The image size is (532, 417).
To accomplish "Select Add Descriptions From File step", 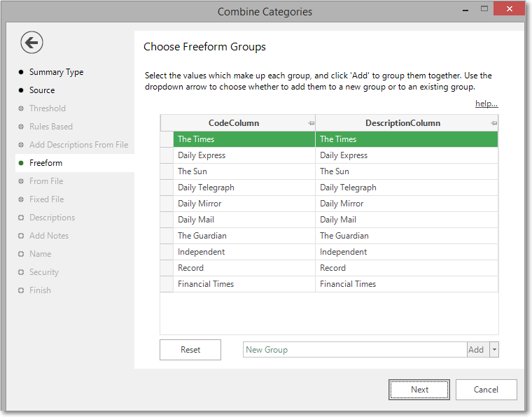I will 78,145.
